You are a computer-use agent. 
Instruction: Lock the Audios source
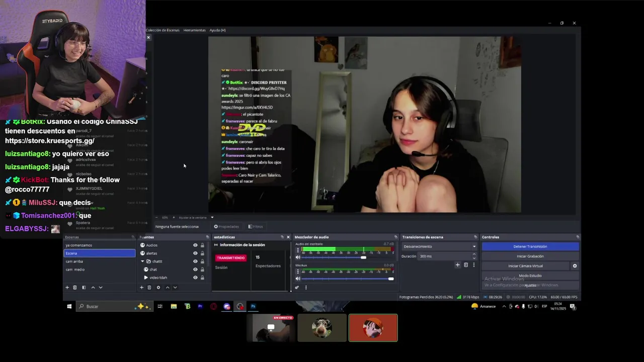pyautogui.click(x=202, y=245)
